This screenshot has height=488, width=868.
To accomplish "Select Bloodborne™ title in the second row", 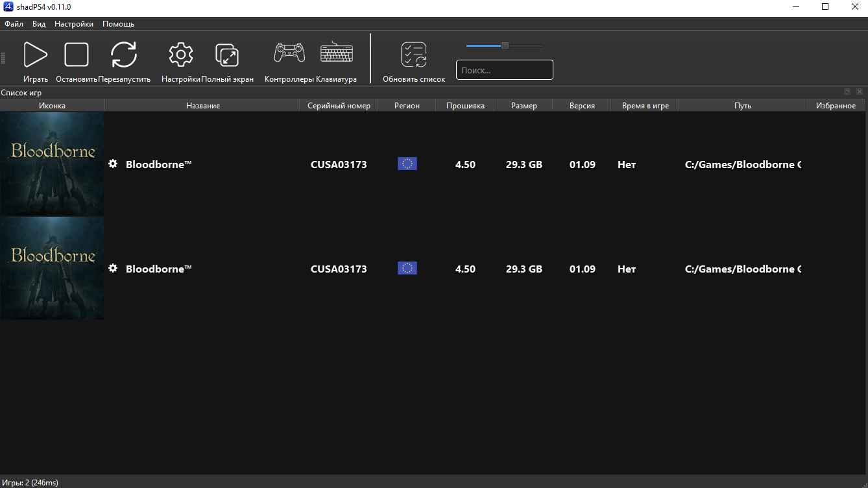I will coord(159,269).
